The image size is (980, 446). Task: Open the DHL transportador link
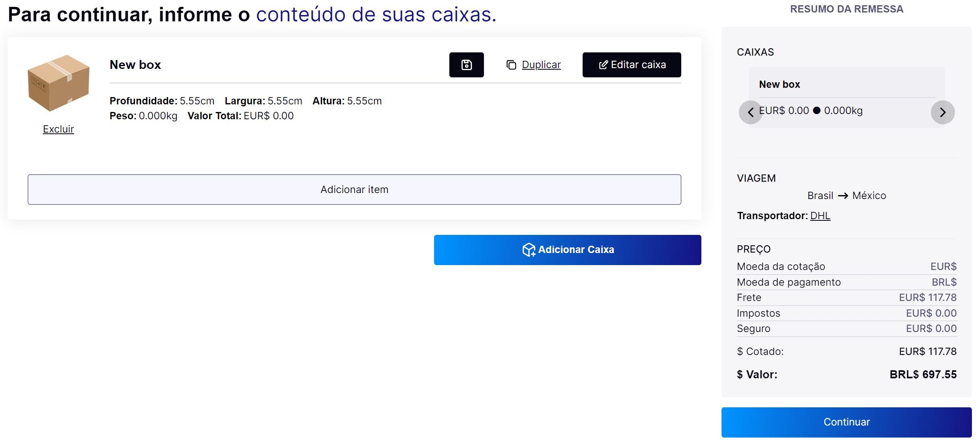820,216
